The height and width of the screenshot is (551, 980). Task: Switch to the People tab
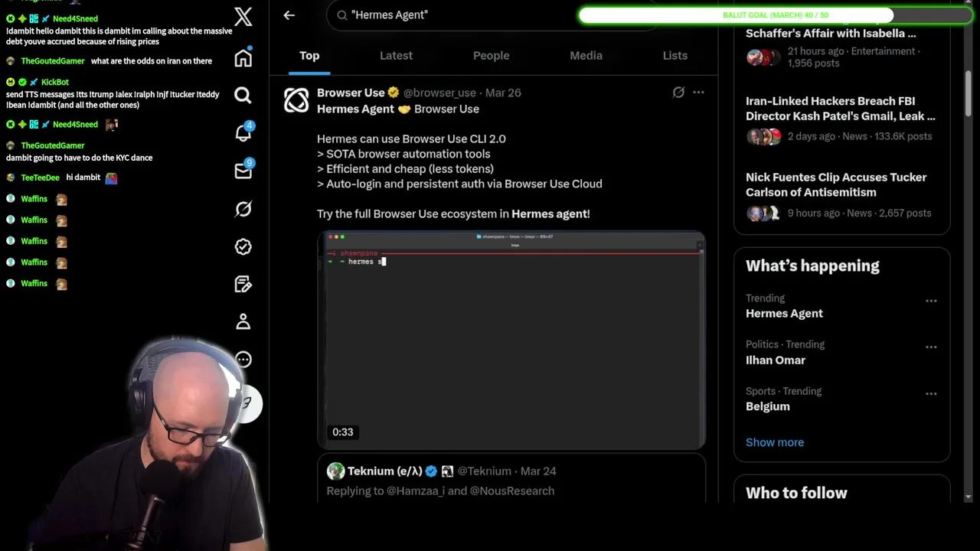pyautogui.click(x=491, y=56)
